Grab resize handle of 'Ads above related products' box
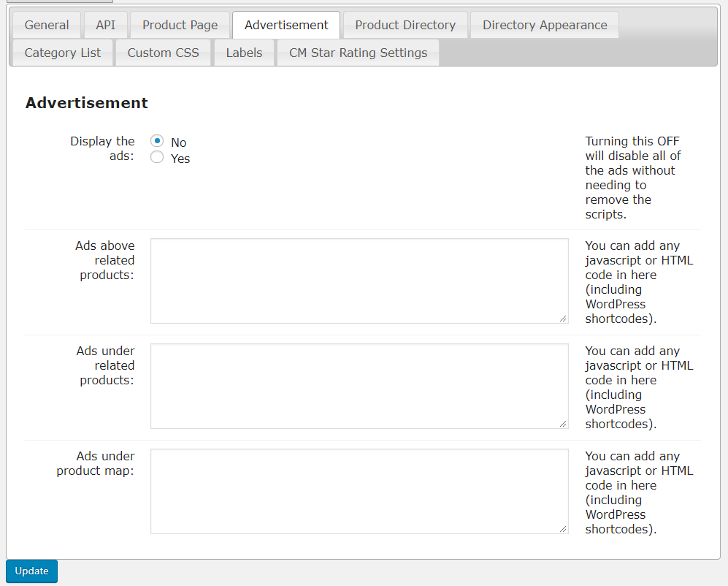This screenshot has width=728, height=586. 563,318
